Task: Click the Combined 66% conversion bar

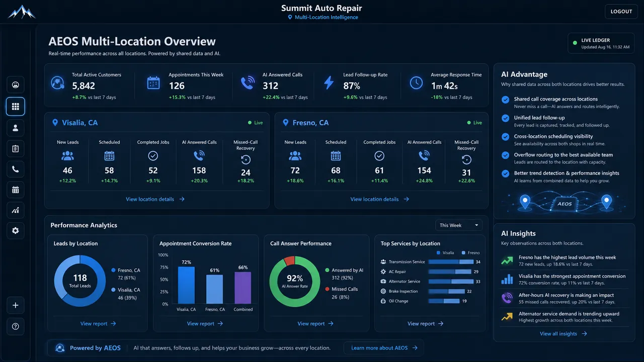Action: tap(243, 288)
